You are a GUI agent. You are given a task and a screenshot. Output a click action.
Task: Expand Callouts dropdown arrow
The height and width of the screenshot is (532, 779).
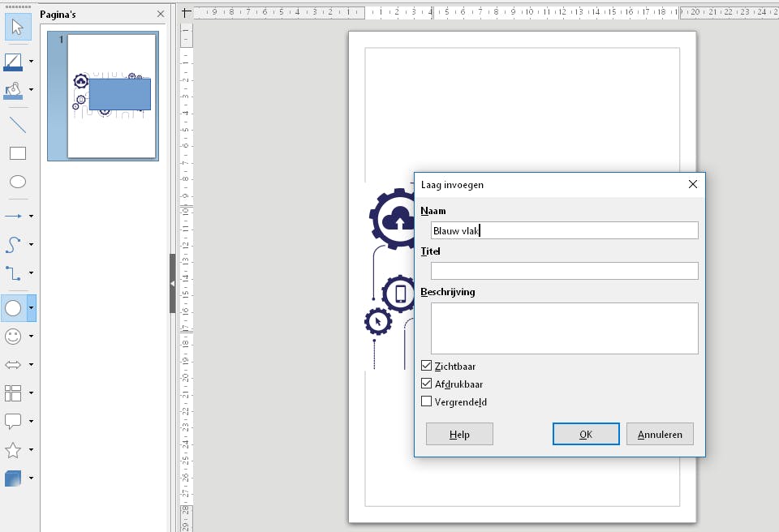[x=32, y=421]
